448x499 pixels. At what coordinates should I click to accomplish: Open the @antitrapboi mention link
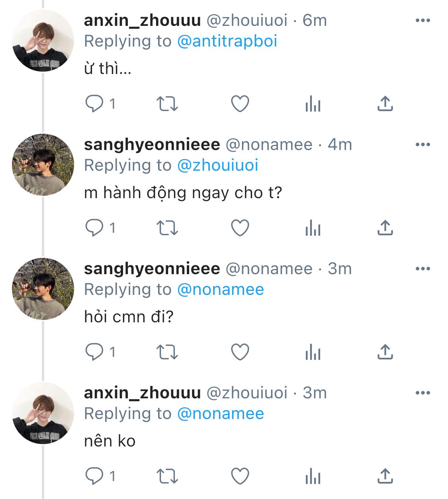coord(227,41)
